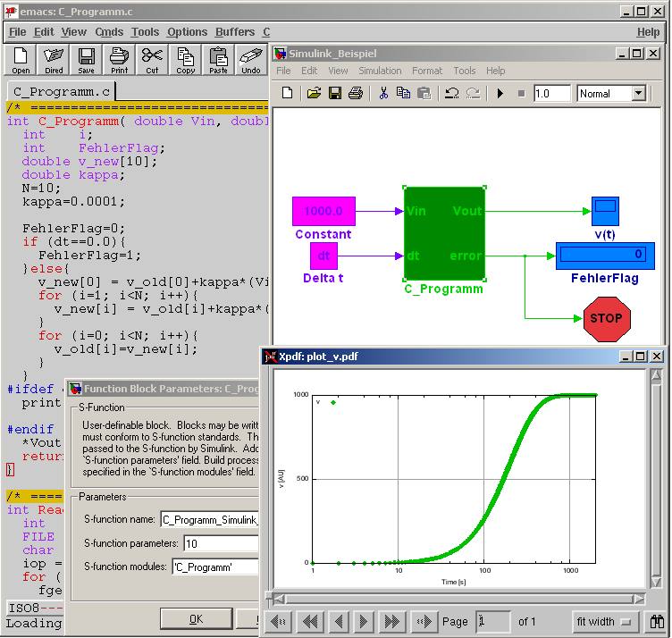Click the Dired toolbar icon in emacs
The image size is (672, 638).
tap(54, 60)
